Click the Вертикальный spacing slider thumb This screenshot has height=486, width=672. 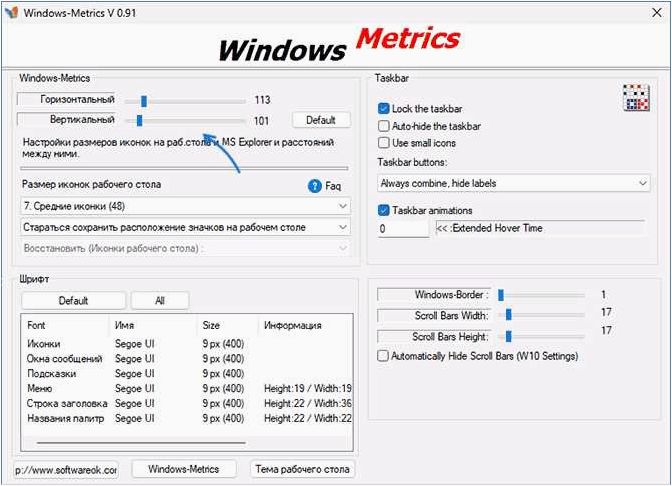click(139, 120)
